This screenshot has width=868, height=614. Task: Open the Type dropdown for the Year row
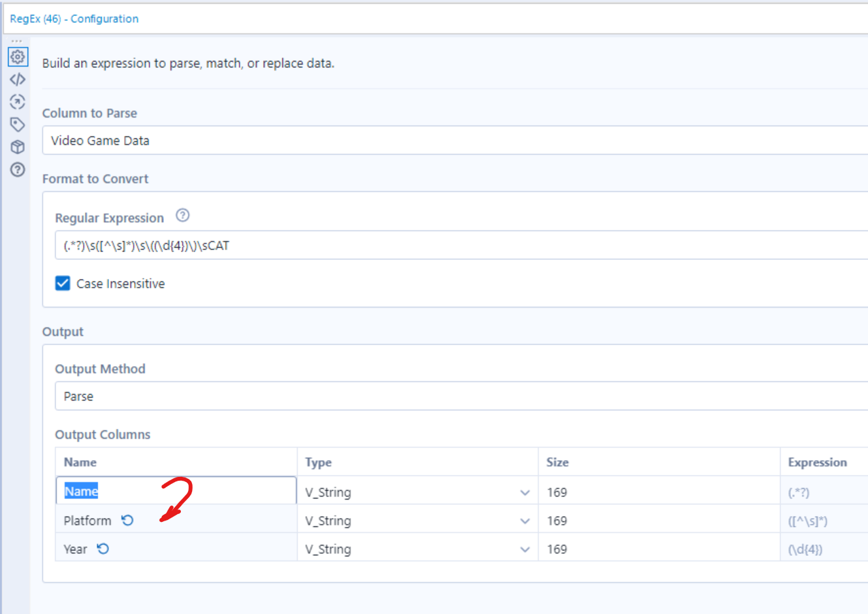(x=525, y=549)
